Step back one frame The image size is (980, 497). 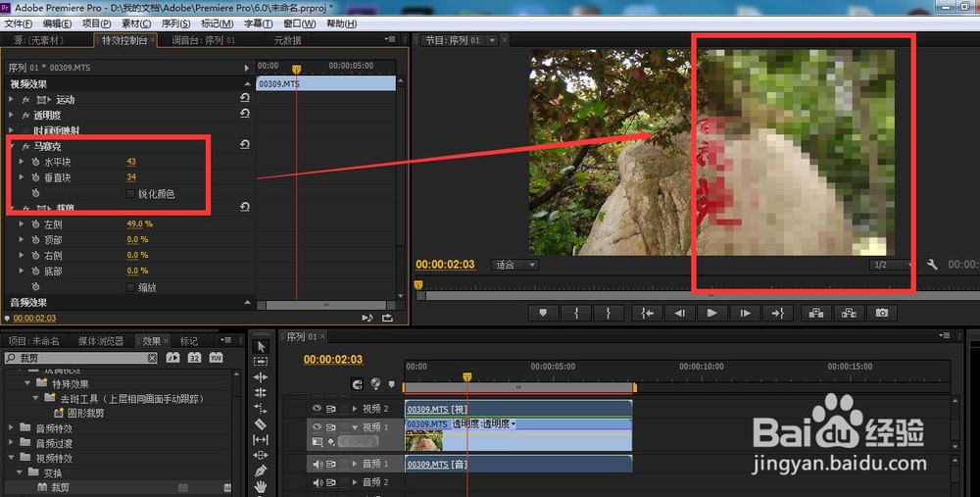tap(679, 314)
